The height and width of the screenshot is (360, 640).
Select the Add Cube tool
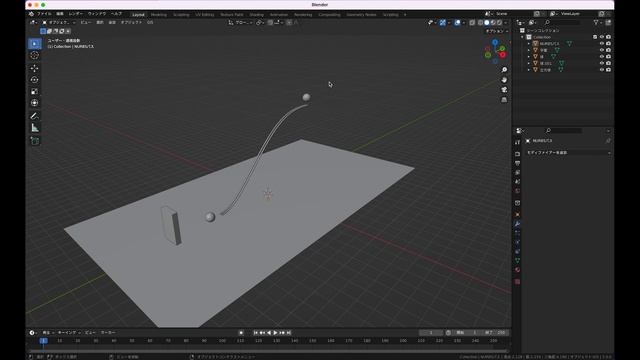click(35, 141)
